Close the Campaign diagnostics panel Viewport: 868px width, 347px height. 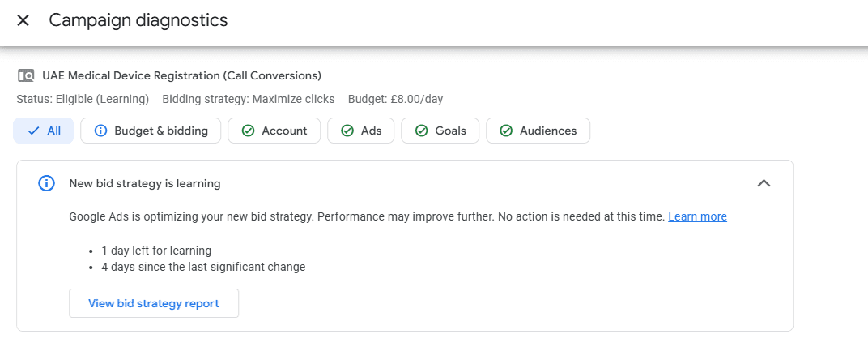tap(23, 20)
